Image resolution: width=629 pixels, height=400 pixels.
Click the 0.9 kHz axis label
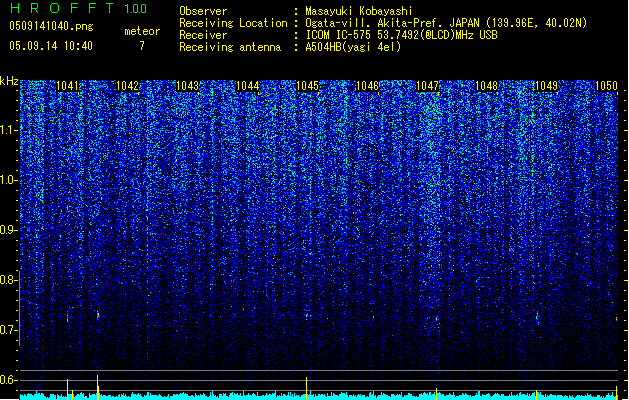[8, 230]
